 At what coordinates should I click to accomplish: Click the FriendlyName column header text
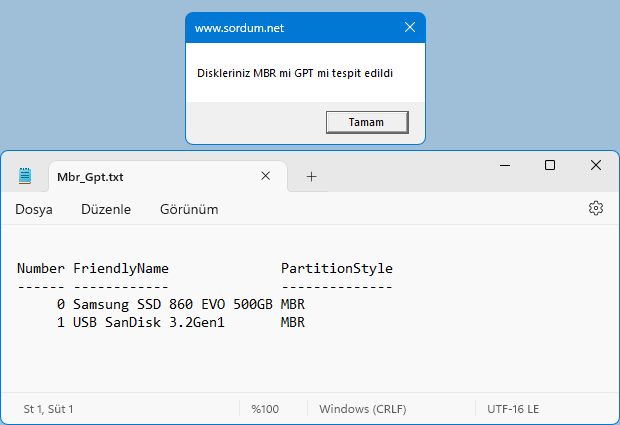point(121,269)
